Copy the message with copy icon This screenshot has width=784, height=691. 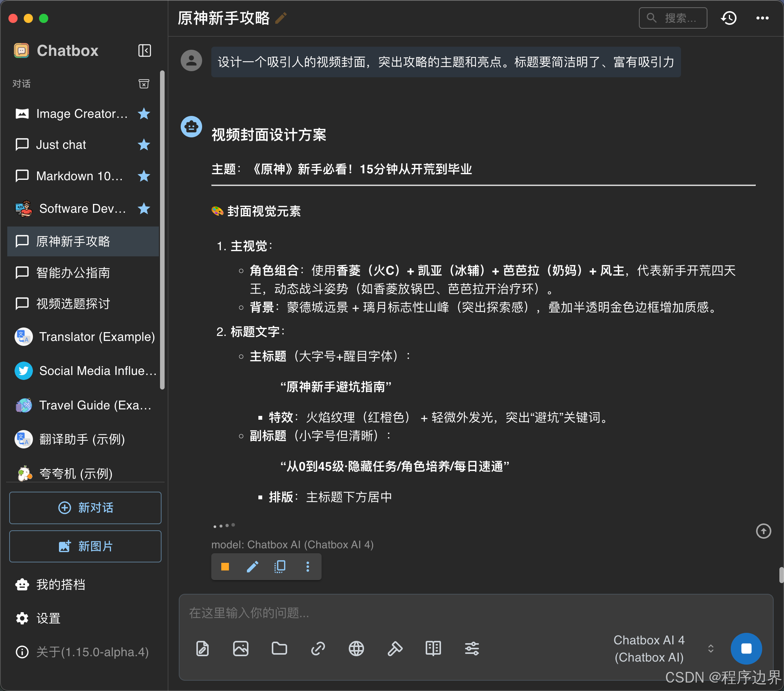pyautogui.click(x=280, y=566)
